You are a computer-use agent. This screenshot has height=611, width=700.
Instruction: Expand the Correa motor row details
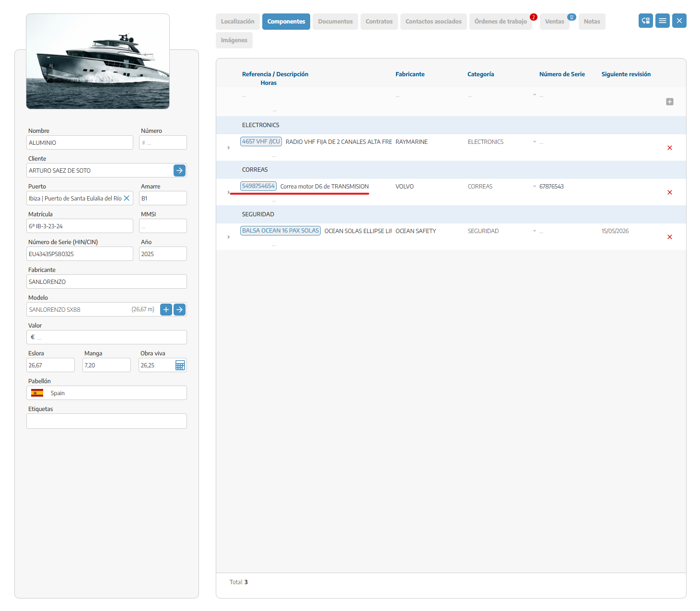229,192
